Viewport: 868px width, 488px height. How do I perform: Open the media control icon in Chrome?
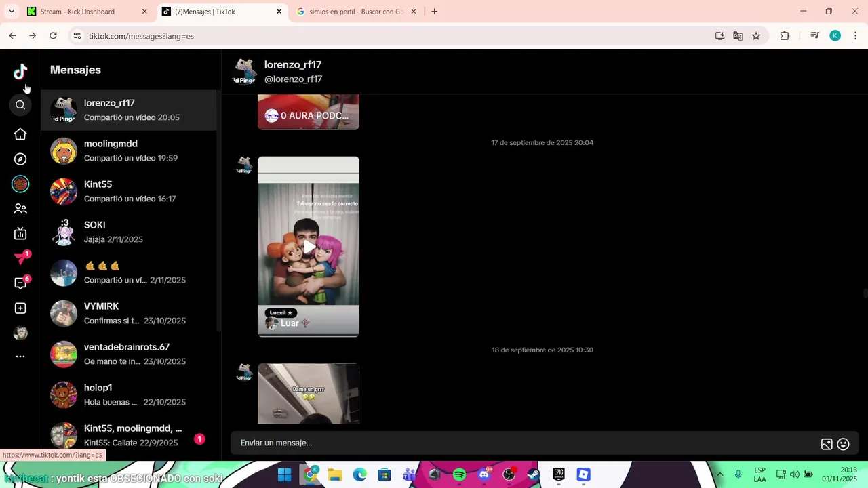point(814,36)
